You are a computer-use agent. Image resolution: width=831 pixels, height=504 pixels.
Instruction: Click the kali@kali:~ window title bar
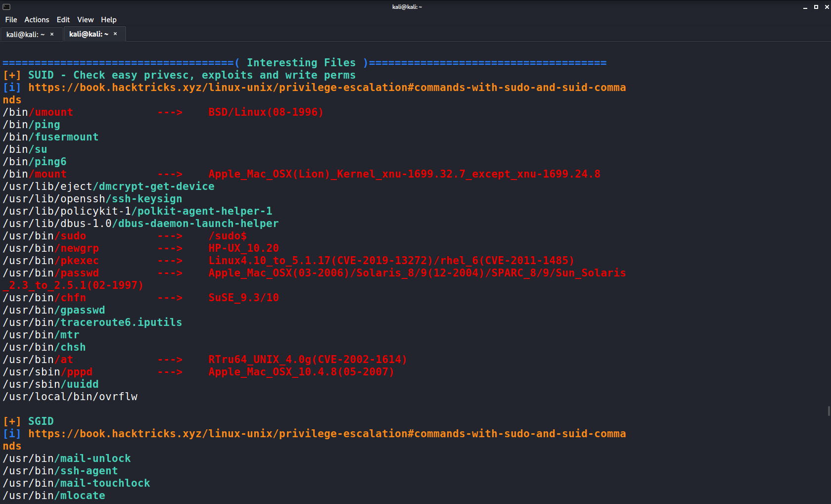pos(407,6)
